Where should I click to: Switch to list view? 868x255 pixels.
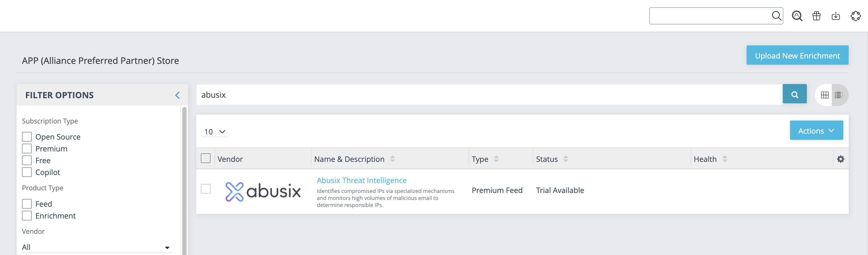tap(839, 95)
